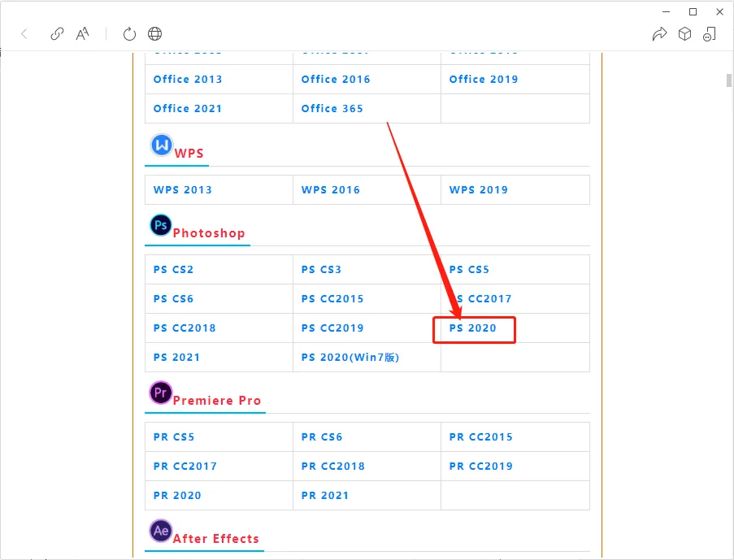This screenshot has width=734, height=560.
Task: Select the PR CC2015 link
Action: [480, 436]
